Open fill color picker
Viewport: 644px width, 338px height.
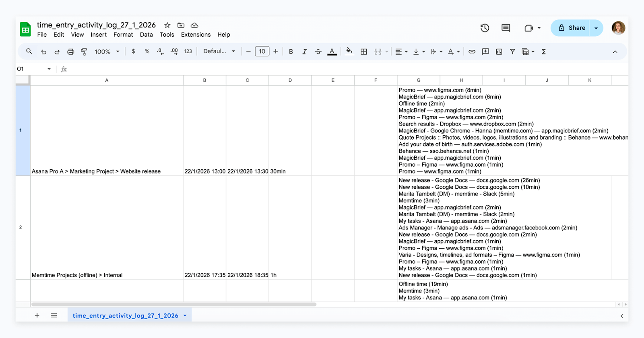coord(349,51)
